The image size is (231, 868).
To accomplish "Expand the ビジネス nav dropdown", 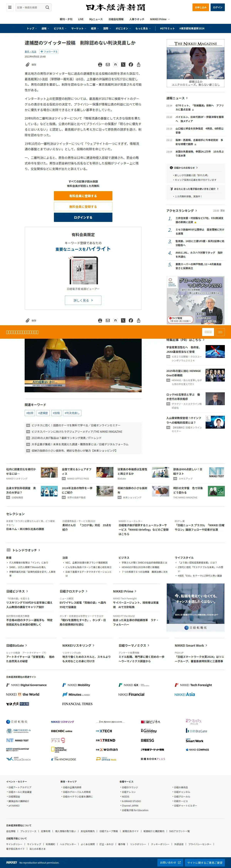I will [x=60, y=28].
